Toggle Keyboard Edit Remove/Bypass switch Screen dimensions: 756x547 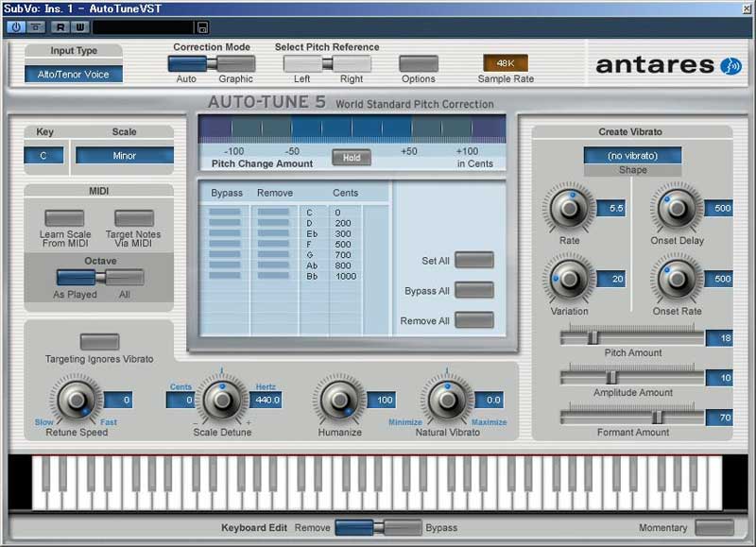click(x=379, y=527)
